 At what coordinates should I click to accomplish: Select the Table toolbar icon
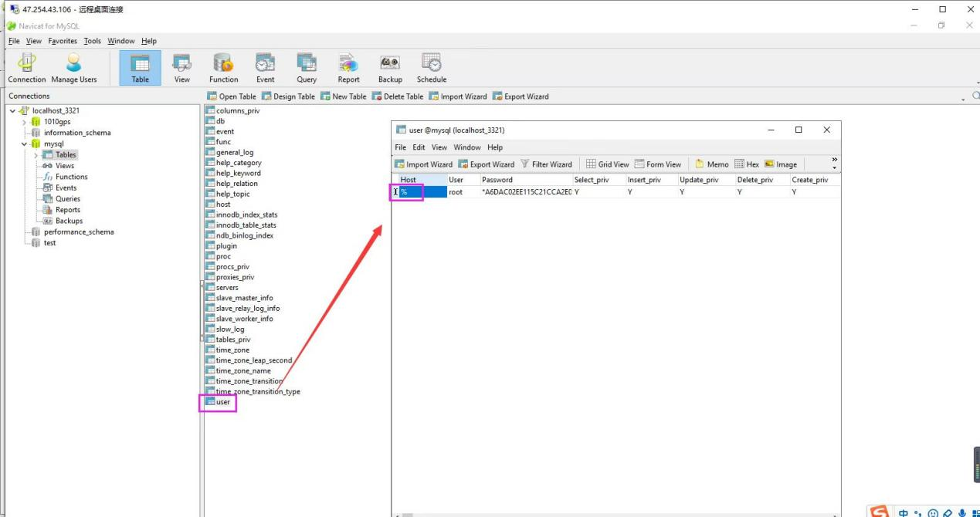[x=140, y=68]
